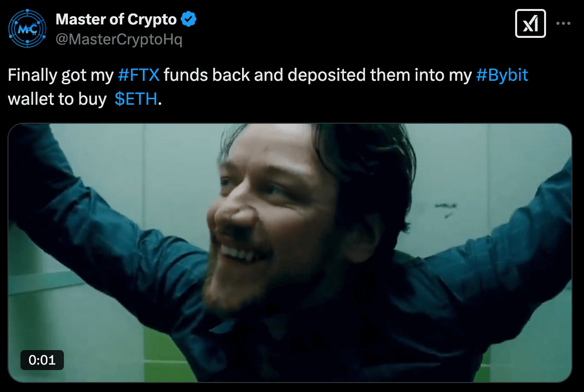Viewport: 584px width, 392px height.
Task: Open the #Bybit hashtag
Action: (x=502, y=75)
